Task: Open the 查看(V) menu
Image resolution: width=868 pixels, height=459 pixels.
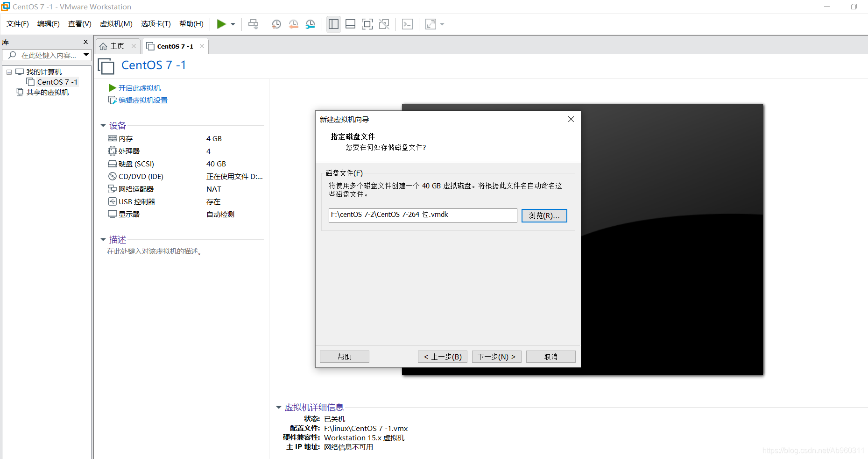Action: (x=79, y=24)
